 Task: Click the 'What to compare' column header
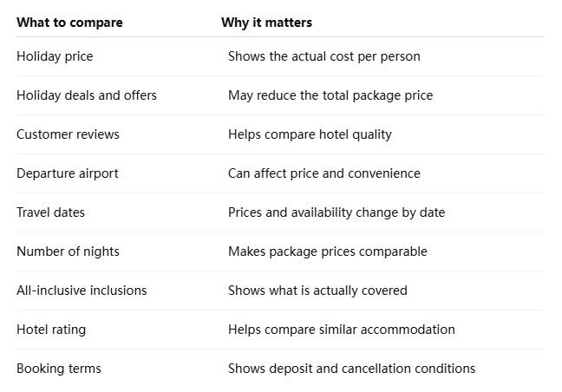(69, 23)
